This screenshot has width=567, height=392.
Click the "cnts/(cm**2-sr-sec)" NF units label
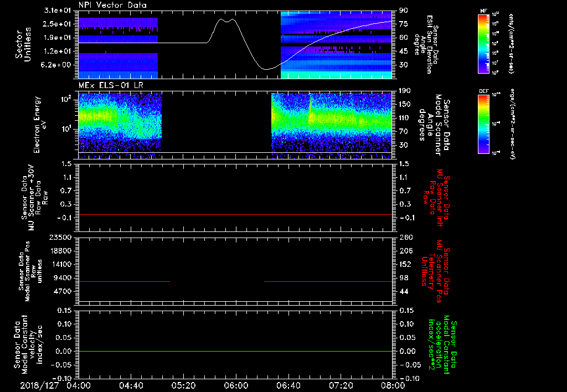[511, 44]
